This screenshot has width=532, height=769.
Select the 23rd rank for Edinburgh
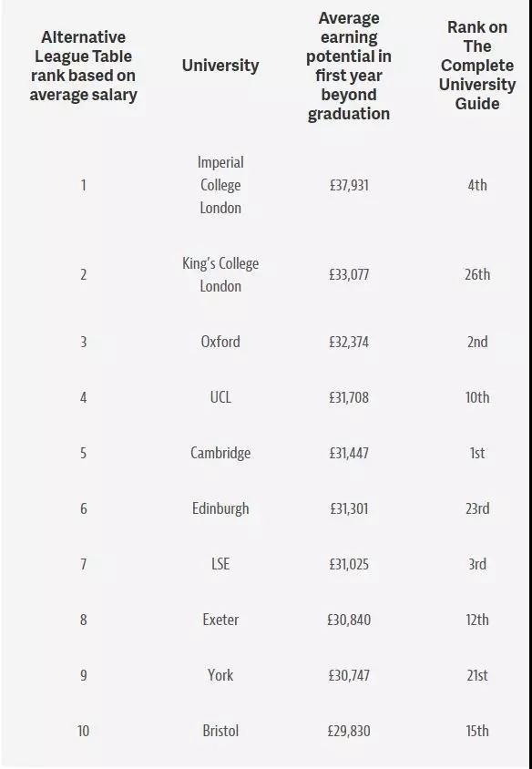[x=477, y=508]
